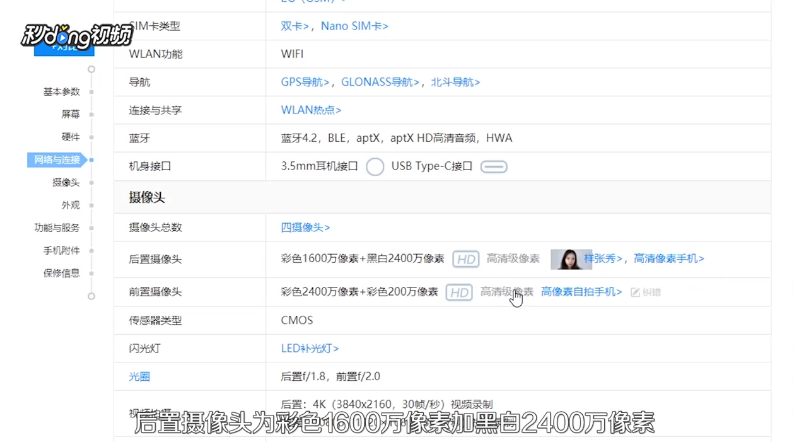Open the 北斗导航> link

click(x=455, y=82)
